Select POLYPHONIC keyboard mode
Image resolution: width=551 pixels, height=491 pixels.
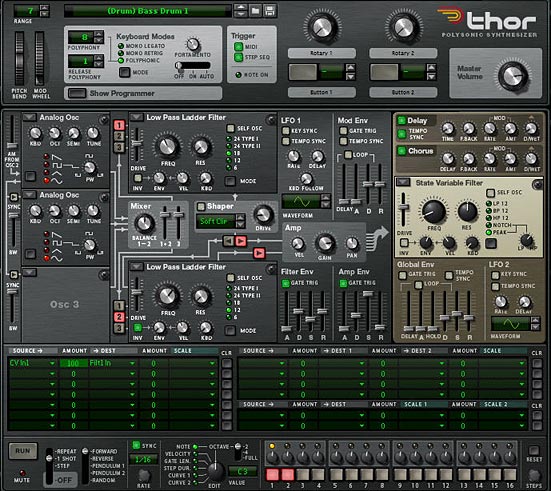[121, 60]
